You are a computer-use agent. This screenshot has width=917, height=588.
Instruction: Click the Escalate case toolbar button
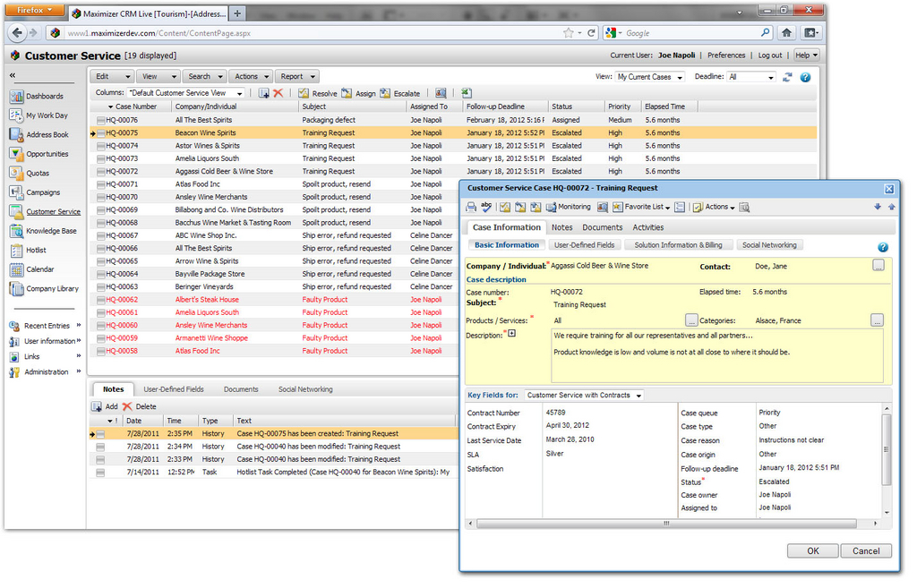[400, 93]
